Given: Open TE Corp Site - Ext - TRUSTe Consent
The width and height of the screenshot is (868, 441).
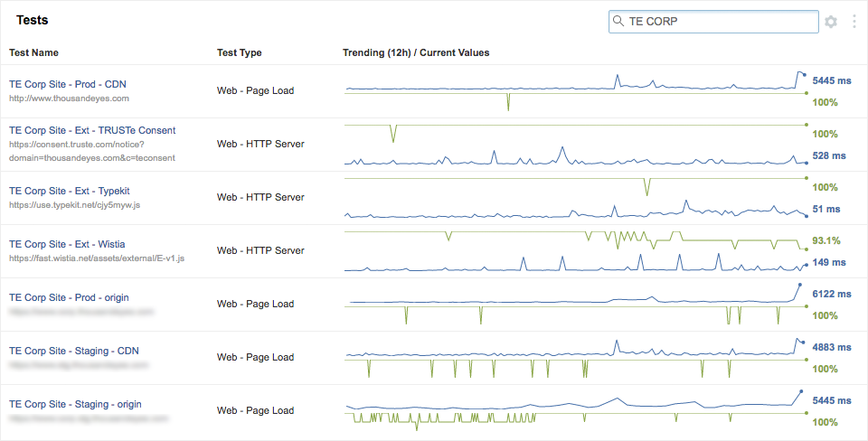Looking at the screenshot, I should (x=92, y=130).
